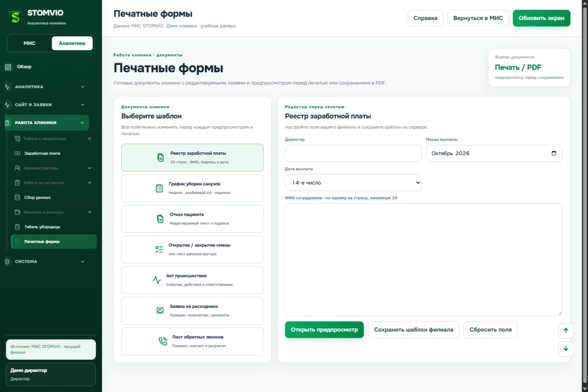Expand the САЙТ И ЗАЯВКИ section

click(x=83, y=105)
